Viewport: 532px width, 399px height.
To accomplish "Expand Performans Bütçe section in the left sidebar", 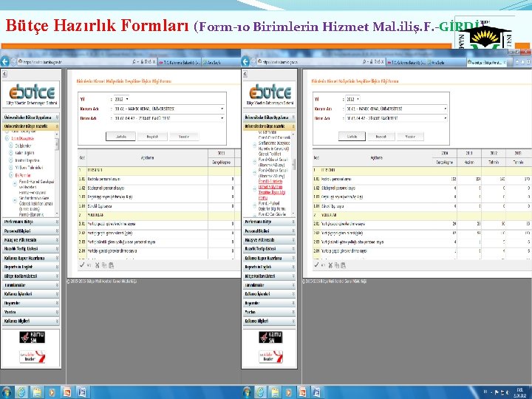I will pyautogui.click(x=31, y=222).
